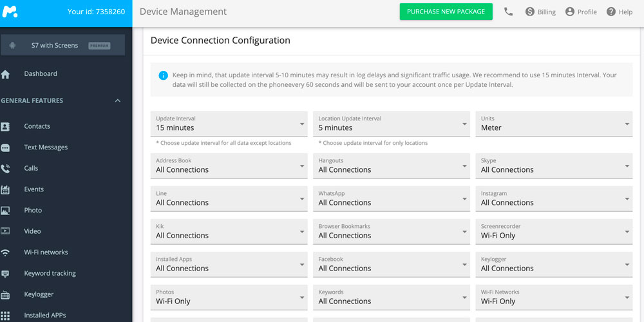Open Text Messages from sidebar
The image size is (644, 322).
coord(46,147)
